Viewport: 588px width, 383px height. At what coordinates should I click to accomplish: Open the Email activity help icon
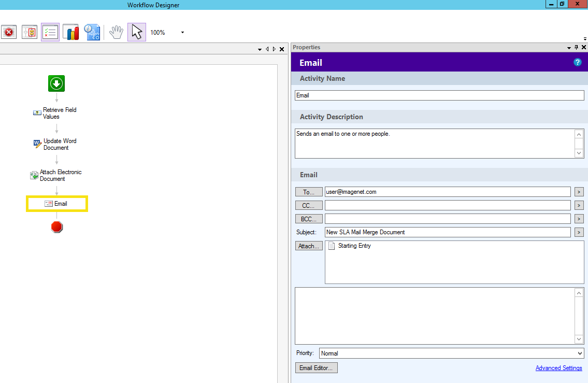tap(577, 62)
